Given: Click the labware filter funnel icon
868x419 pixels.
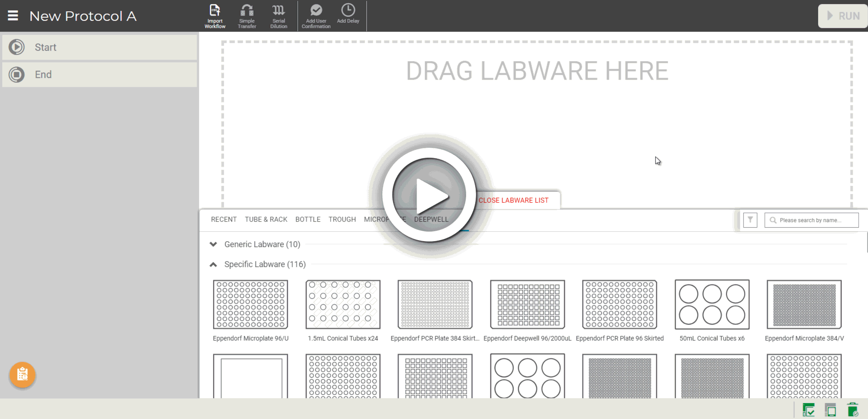Looking at the screenshot, I should (x=750, y=220).
